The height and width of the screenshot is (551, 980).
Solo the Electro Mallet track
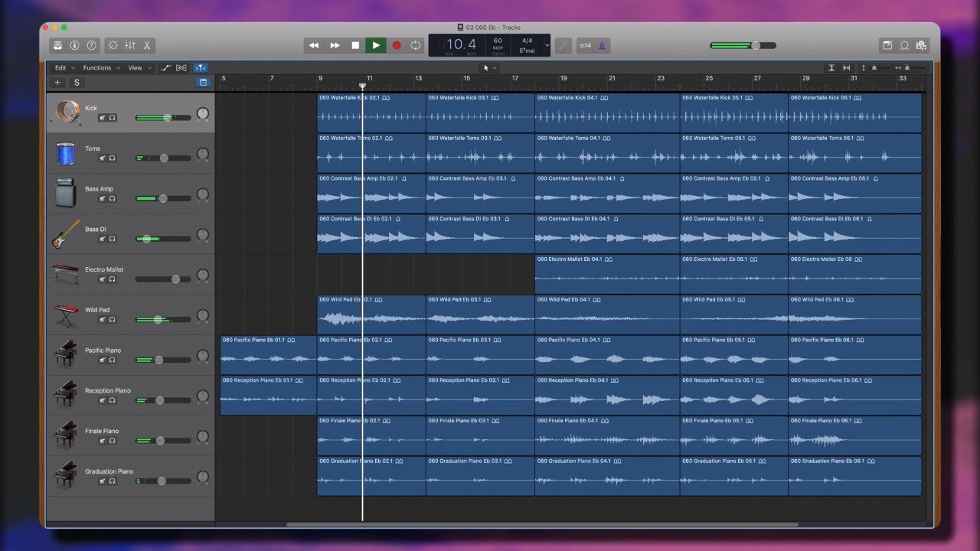pos(113,279)
